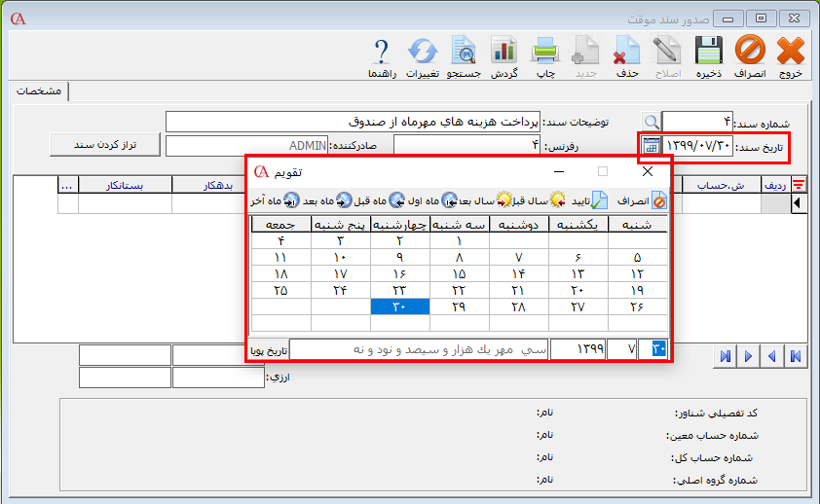Close the تقویم calendar dialog
Viewport: 820px width, 504px height.
pos(648,171)
